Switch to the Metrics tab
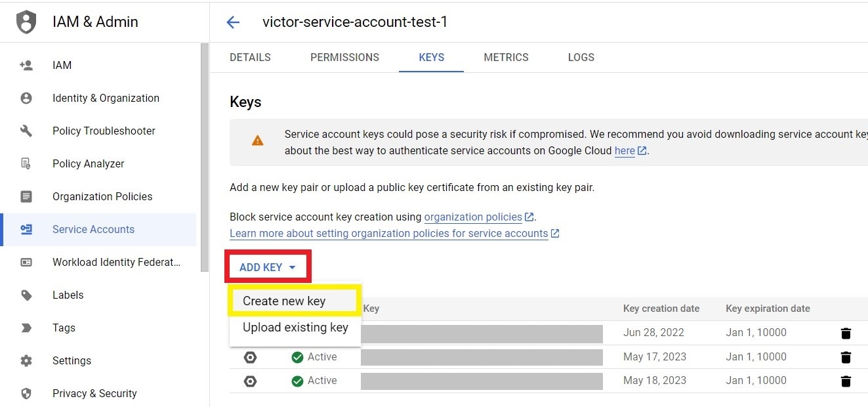The height and width of the screenshot is (407, 868). 506,57
